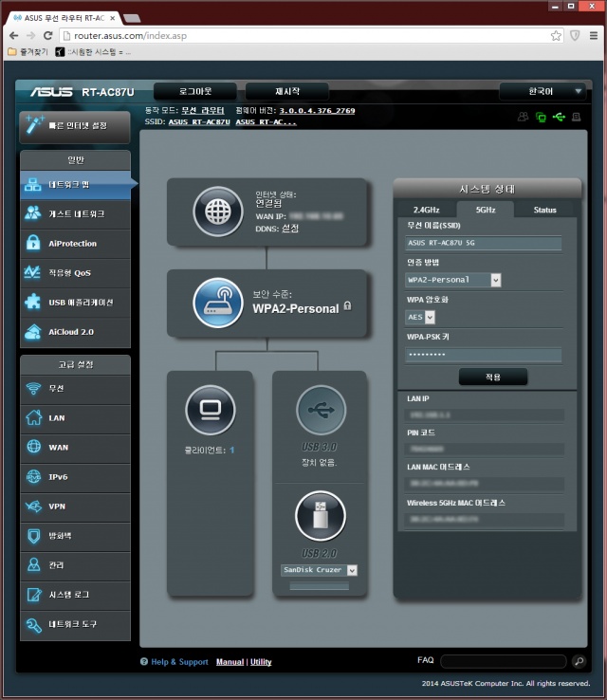Open Firewall shield icon
The width and height of the screenshot is (607, 700).
(x=33, y=536)
